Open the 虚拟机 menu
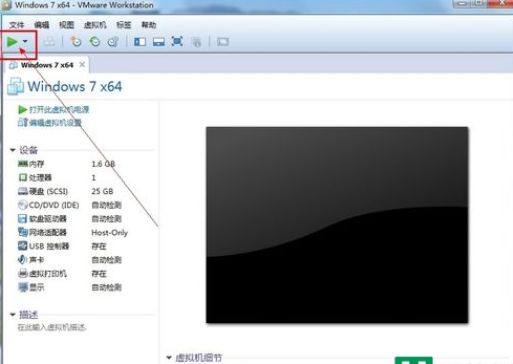513x364 pixels. pos(95,25)
